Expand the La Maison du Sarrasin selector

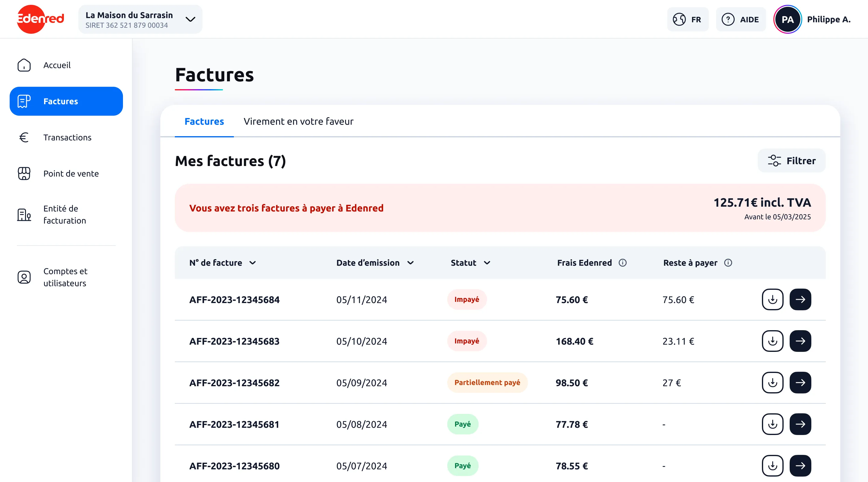pyautogui.click(x=140, y=19)
